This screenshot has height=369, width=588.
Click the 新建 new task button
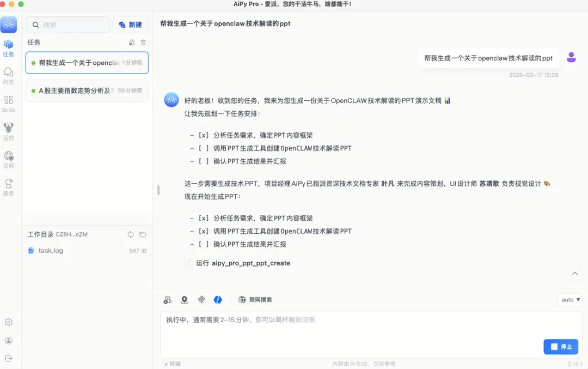point(131,25)
